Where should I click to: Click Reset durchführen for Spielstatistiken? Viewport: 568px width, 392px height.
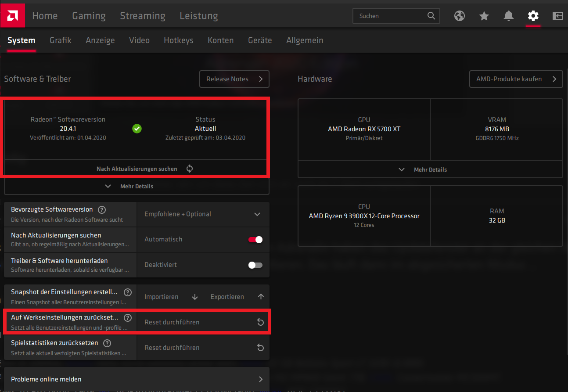coord(203,348)
